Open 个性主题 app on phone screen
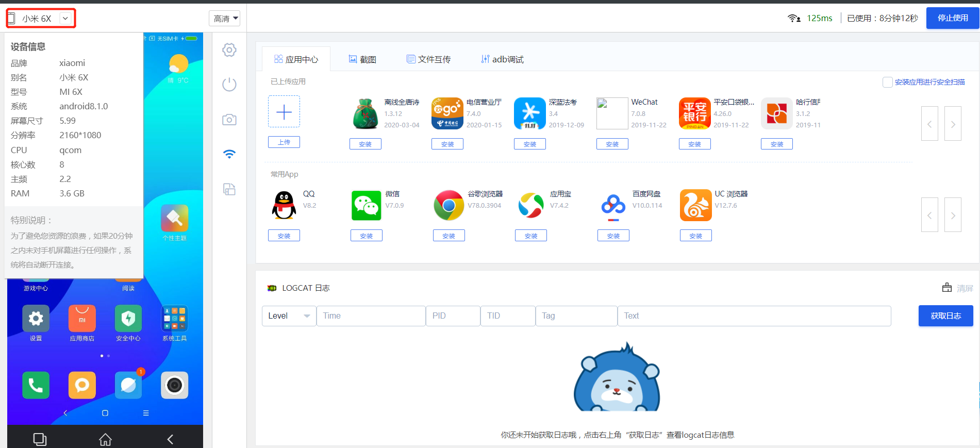 pos(175,219)
